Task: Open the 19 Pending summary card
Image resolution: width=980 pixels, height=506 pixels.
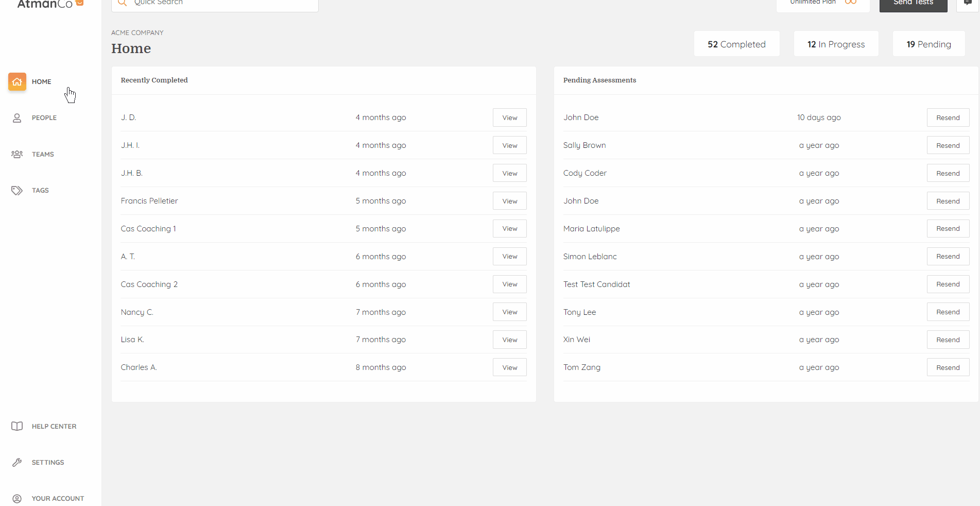Action: [929, 44]
